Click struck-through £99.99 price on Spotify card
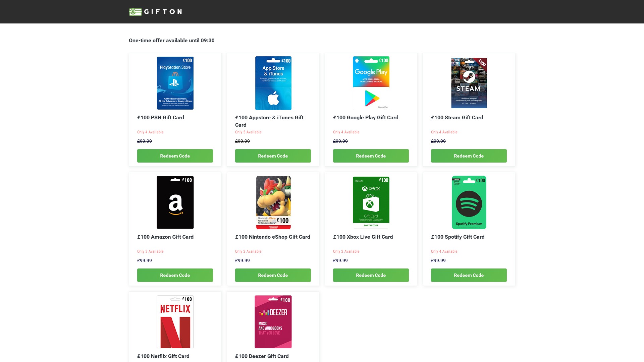The height and width of the screenshot is (362, 644). click(438, 260)
